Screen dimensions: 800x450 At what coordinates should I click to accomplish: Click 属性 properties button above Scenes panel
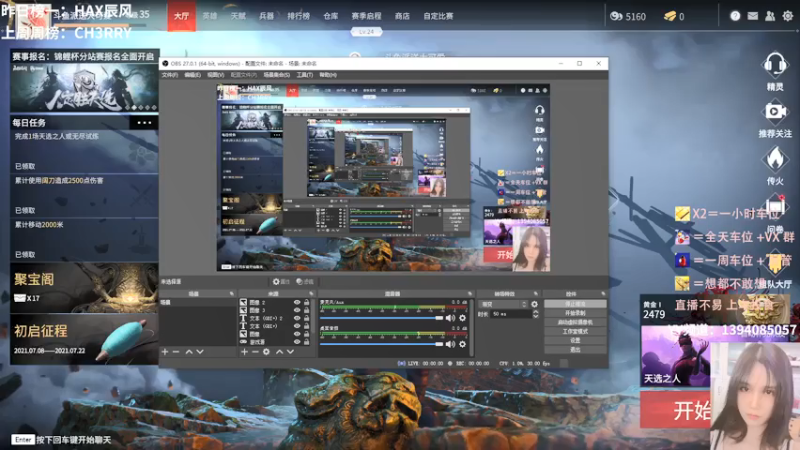coord(281,282)
